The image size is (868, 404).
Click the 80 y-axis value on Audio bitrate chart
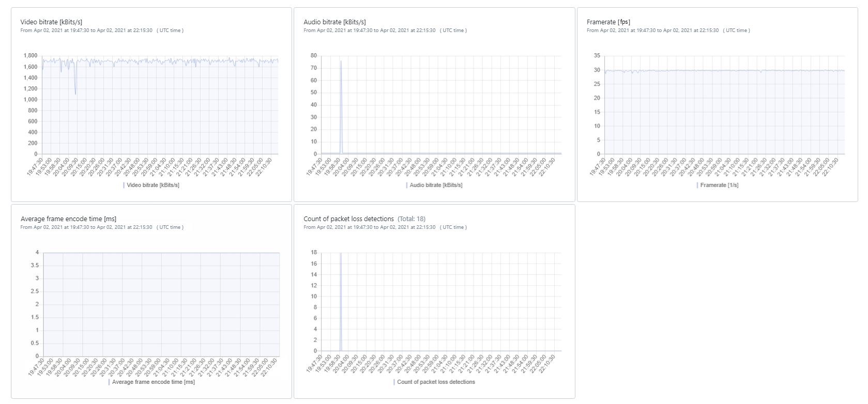click(x=313, y=56)
